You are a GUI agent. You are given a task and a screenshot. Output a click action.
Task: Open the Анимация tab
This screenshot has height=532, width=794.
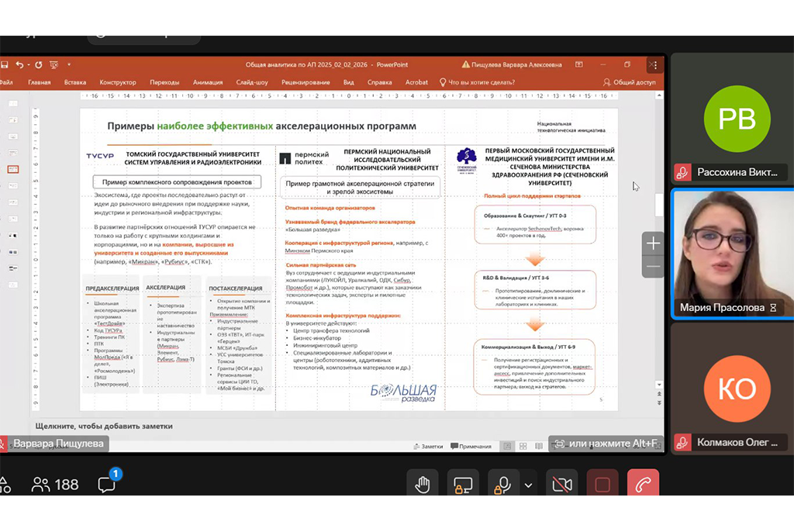[208, 82]
